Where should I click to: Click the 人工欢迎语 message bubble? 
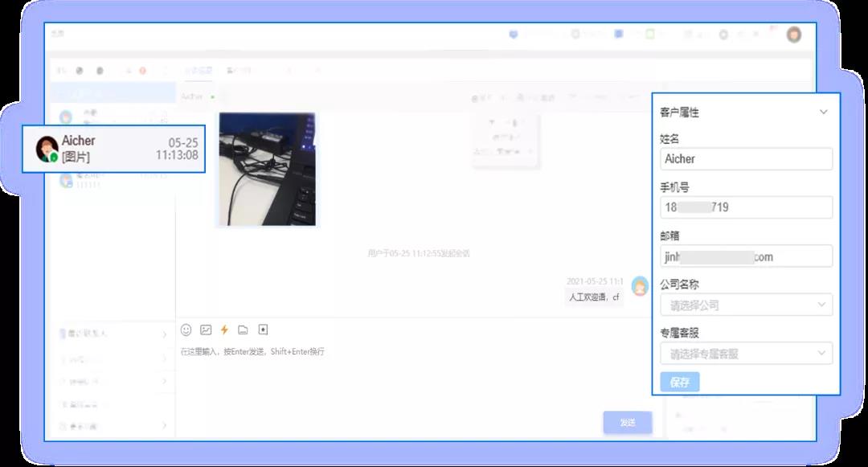tap(594, 297)
